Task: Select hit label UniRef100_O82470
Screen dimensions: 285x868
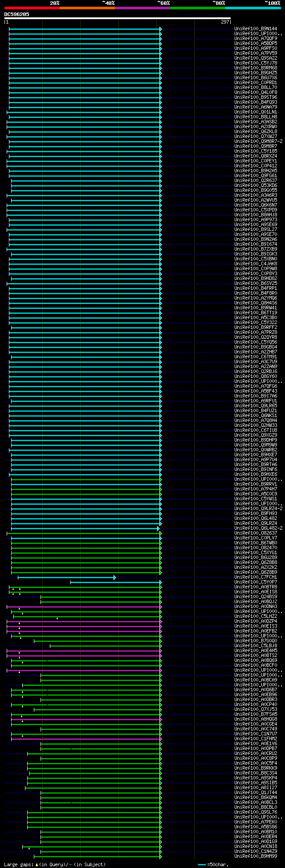Action: pos(256,548)
